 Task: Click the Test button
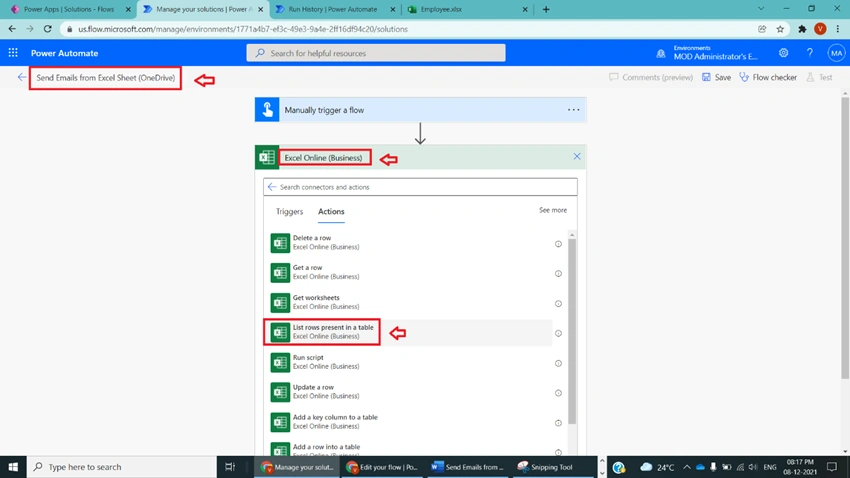click(x=819, y=77)
